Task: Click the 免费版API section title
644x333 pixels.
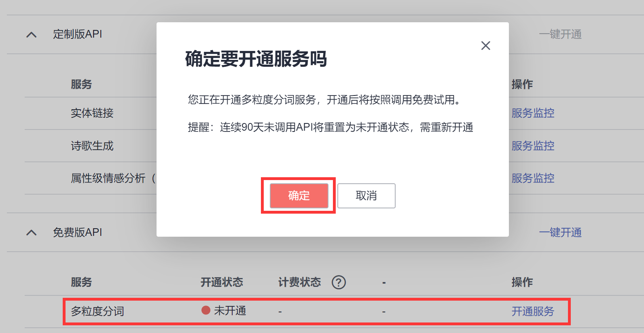Action: point(78,232)
